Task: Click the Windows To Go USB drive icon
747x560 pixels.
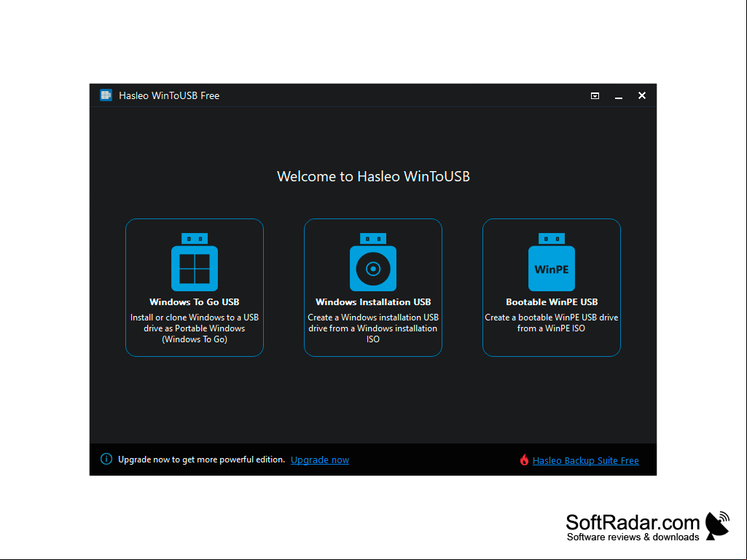Action: 195,262
